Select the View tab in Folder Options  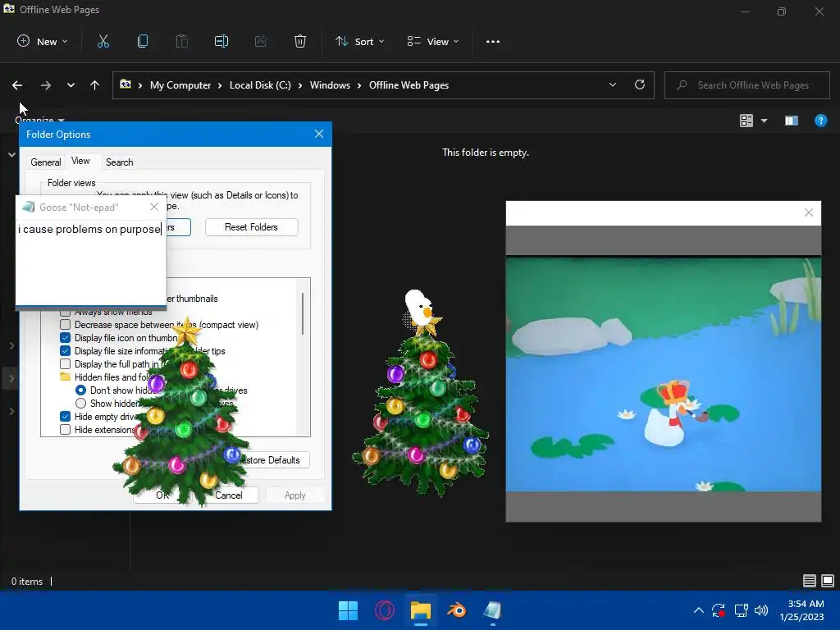point(80,161)
